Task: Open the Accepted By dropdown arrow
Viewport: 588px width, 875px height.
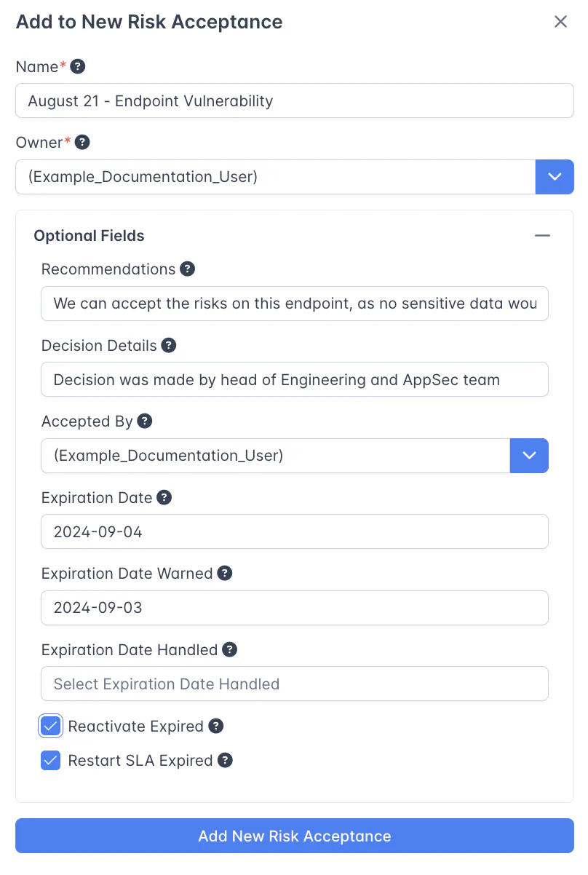Action: (529, 456)
